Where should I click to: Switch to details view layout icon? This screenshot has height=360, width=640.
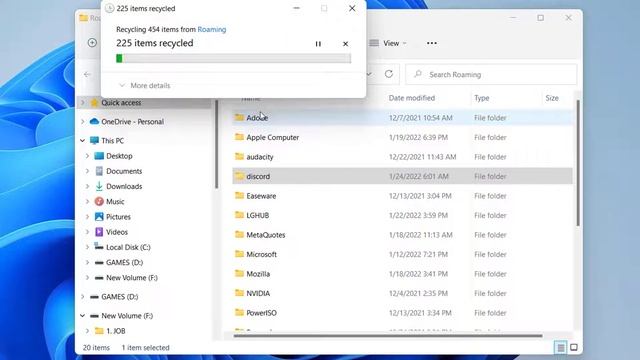coord(560,348)
